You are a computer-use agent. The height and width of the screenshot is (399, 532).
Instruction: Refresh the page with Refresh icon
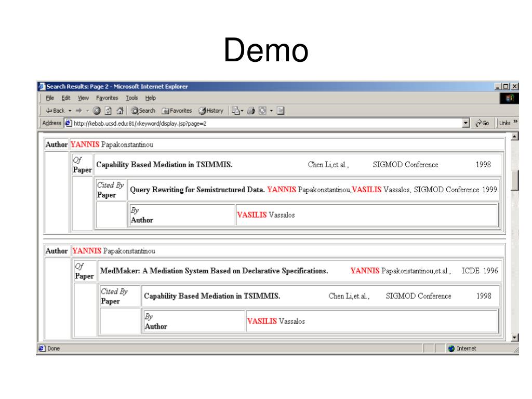[108, 111]
